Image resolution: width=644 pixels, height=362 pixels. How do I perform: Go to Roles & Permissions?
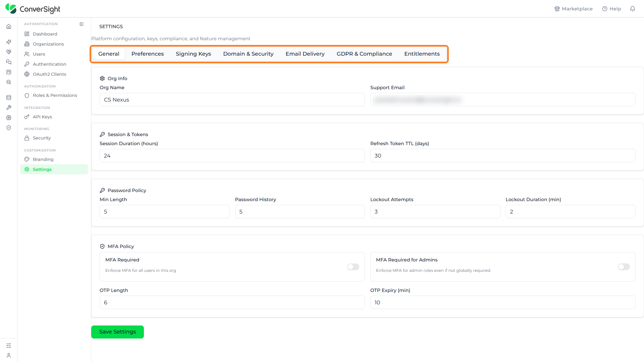click(x=54, y=96)
